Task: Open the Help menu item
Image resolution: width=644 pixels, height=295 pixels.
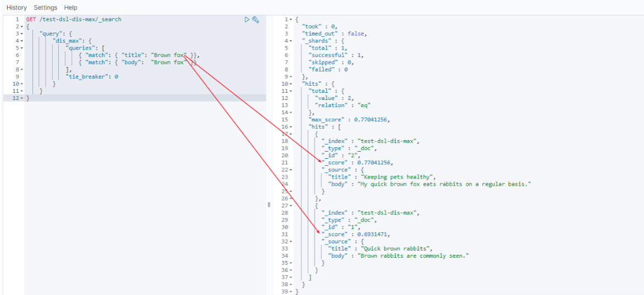Action: [x=71, y=7]
